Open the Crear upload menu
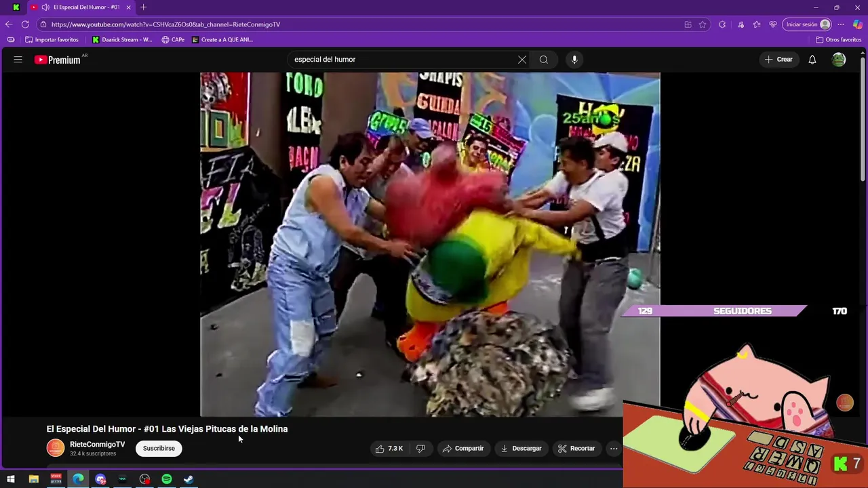The height and width of the screenshot is (488, 868). [x=778, y=60]
